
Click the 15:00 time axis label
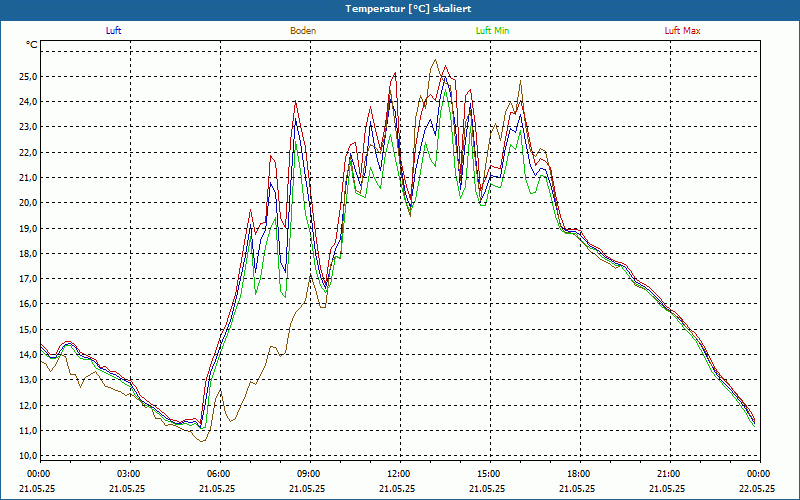(490, 474)
